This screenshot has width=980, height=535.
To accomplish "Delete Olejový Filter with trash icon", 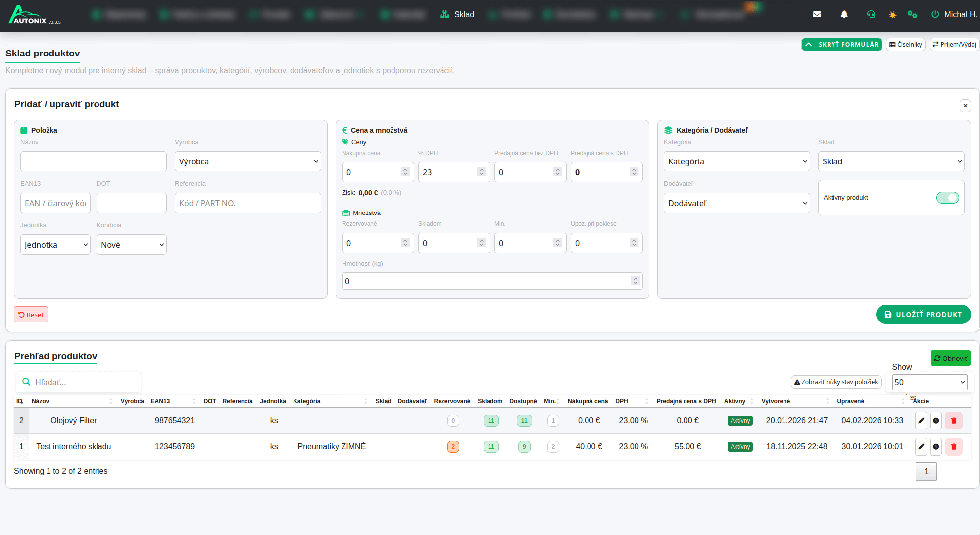I will [x=954, y=421].
